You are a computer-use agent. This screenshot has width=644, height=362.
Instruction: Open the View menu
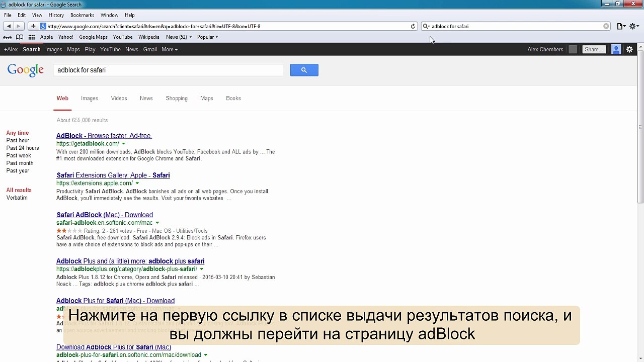[x=37, y=15]
